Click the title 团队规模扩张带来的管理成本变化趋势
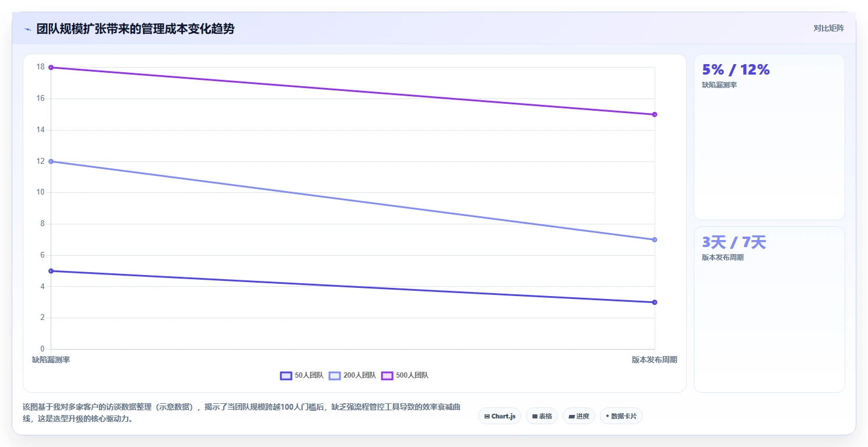868x447 pixels. click(135, 29)
